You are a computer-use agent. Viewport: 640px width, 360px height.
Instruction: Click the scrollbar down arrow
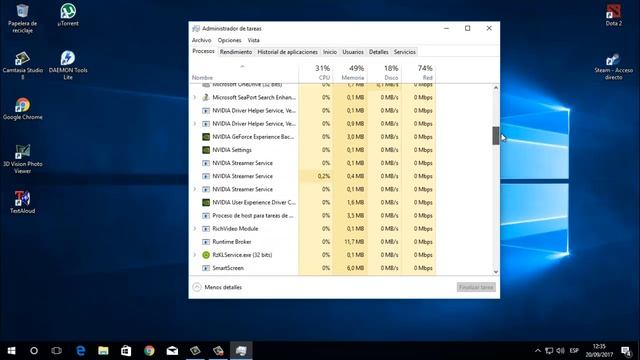click(496, 272)
